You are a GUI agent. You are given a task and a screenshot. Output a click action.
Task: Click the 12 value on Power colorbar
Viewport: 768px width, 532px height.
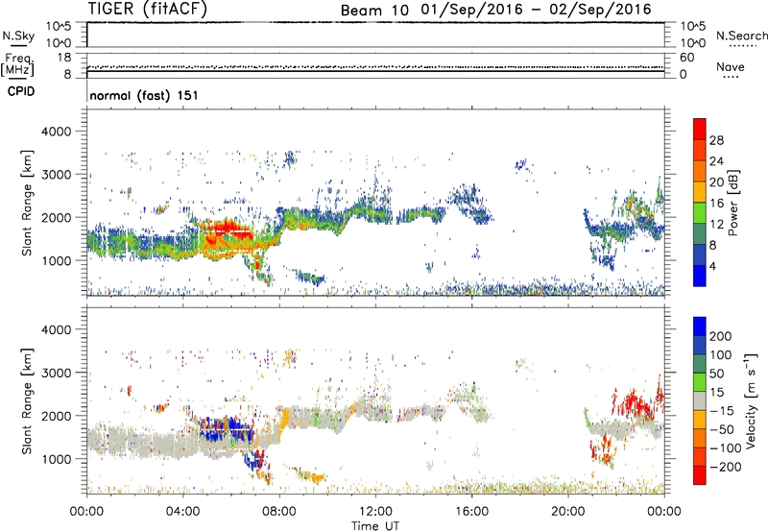tap(716, 224)
